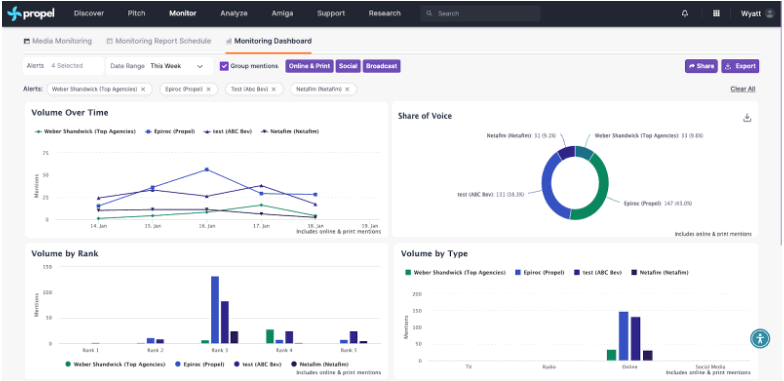This screenshot has height=381, width=784.
Task: Open the Research menu
Action: point(384,14)
